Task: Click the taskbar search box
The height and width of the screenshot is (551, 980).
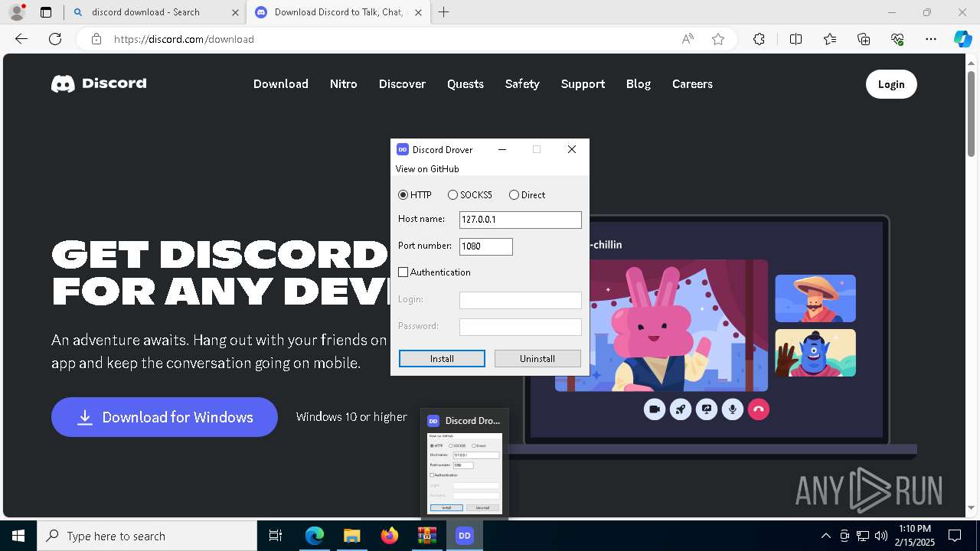Action: tap(147, 536)
